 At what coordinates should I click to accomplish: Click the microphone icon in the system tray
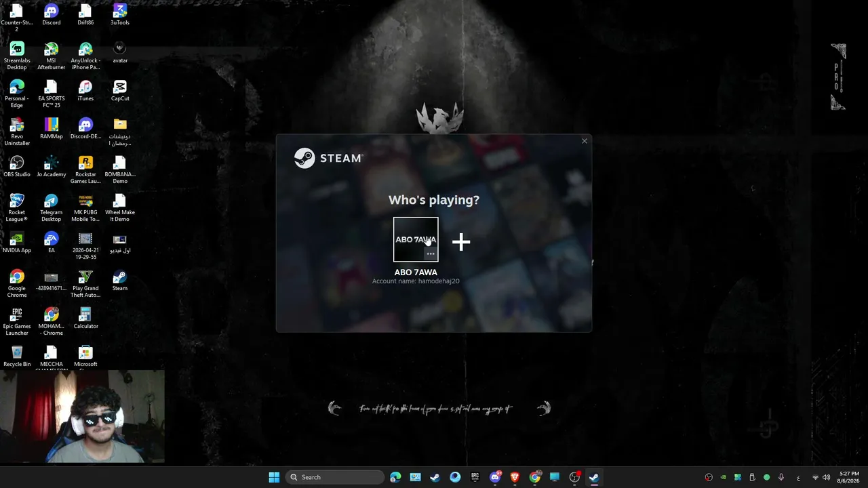pyautogui.click(x=781, y=477)
